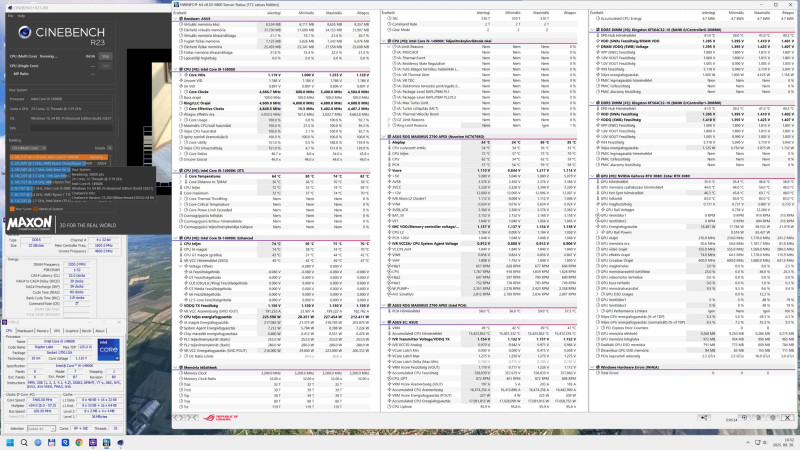This screenshot has width=800, height=450.
Task: Collapse the GPU NVIDIA GeForce RTX 3080 group
Action: [x=593, y=176]
